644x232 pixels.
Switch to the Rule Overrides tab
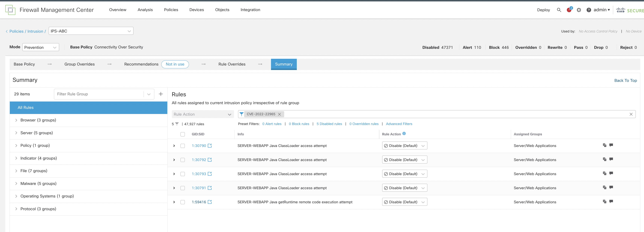coord(232,64)
